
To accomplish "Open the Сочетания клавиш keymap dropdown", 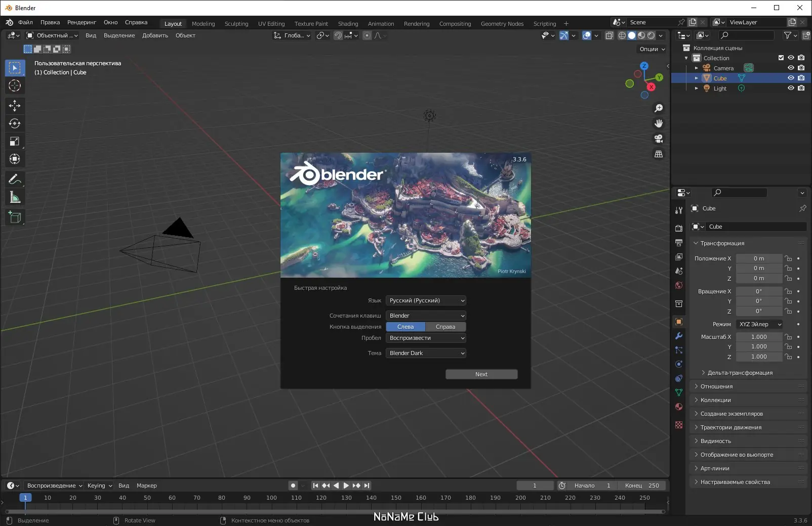I will point(426,316).
